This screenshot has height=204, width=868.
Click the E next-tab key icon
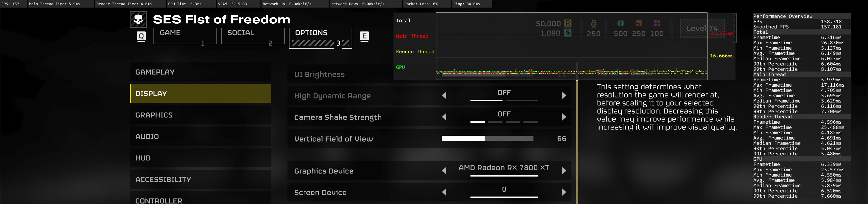[364, 36]
